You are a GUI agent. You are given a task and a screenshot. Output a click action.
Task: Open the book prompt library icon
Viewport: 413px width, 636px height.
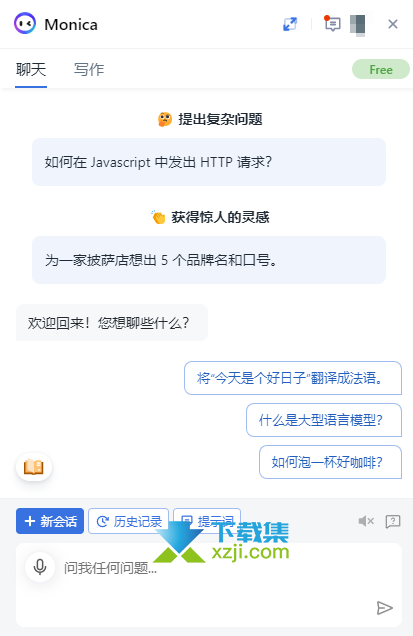[34, 467]
